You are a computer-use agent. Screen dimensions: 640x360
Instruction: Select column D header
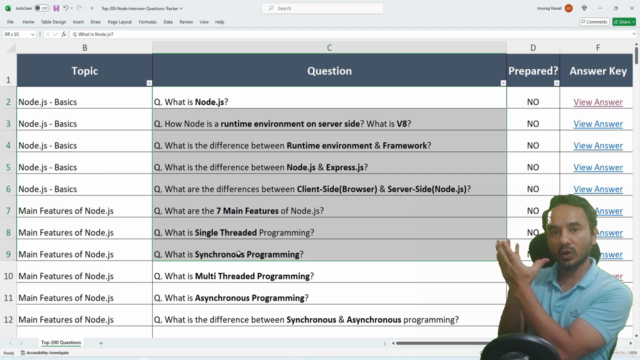pyautogui.click(x=533, y=48)
